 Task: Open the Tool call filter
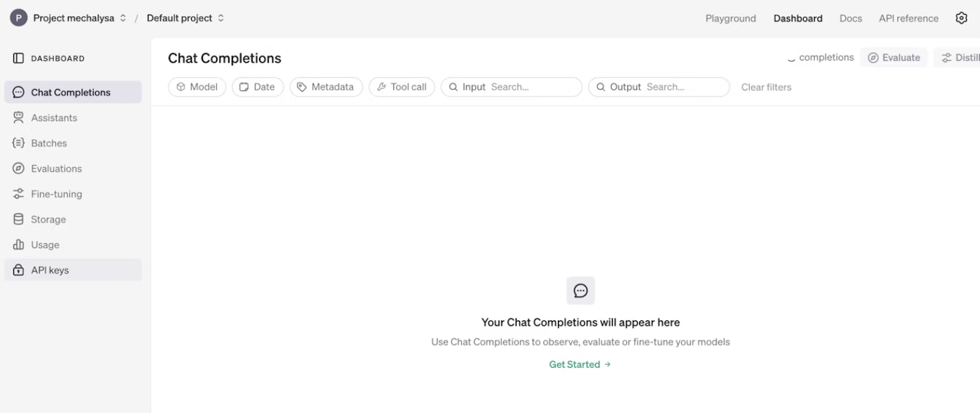pos(402,87)
